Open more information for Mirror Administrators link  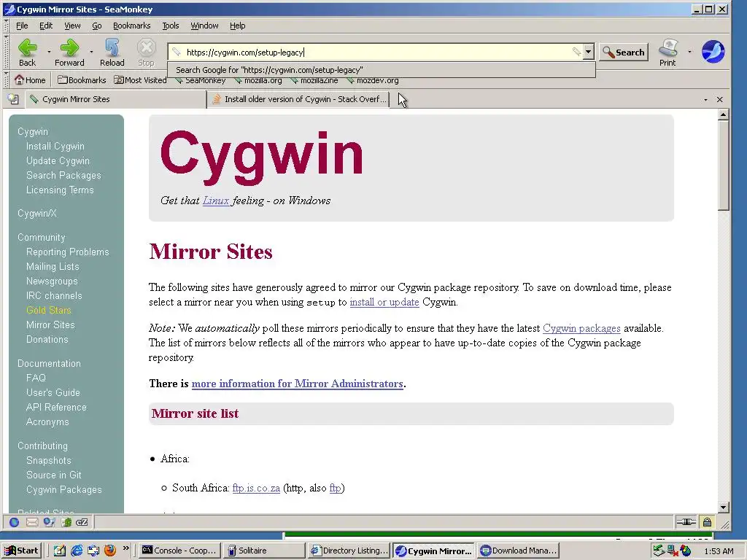click(298, 384)
